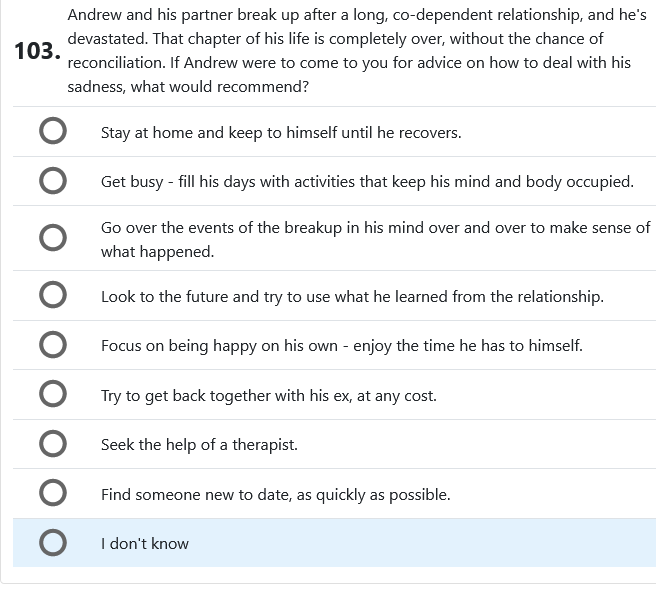Choose the 'Focus on being happy' radio button
The width and height of the screenshot is (656, 590).
[53, 346]
